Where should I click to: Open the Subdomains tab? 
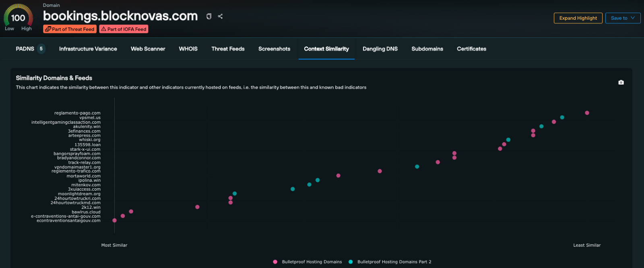click(x=427, y=49)
